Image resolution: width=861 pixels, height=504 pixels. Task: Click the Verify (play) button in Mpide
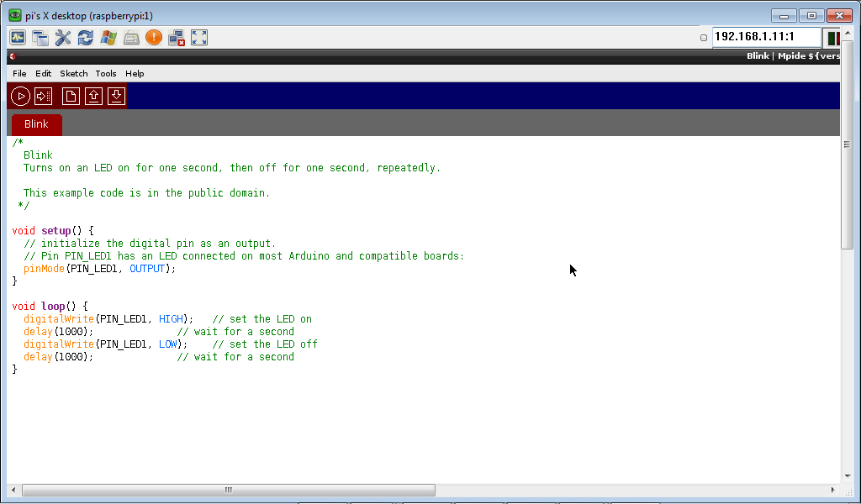point(20,96)
